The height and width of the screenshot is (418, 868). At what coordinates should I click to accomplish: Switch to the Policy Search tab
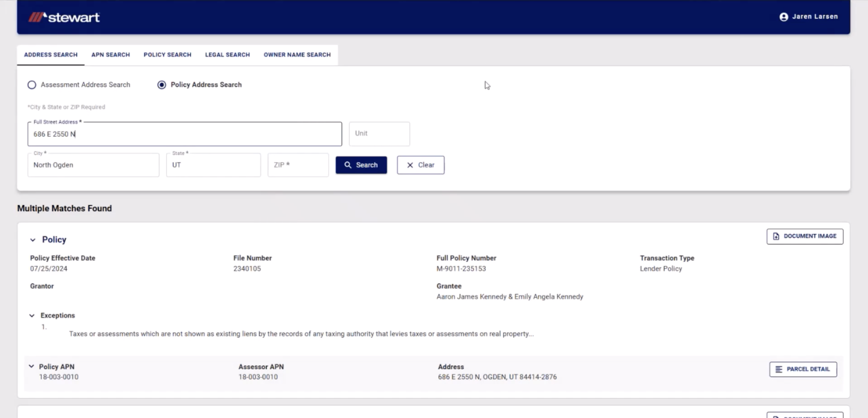(x=167, y=54)
